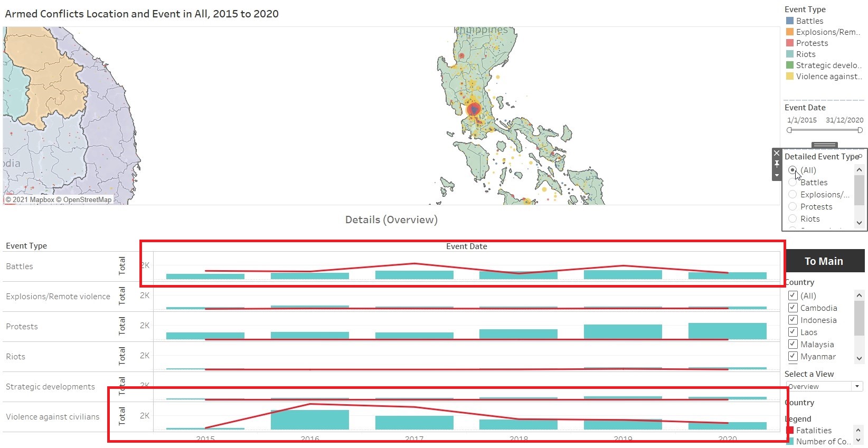Image resolution: width=868 pixels, height=448 pixels.
Task: Click the Violence against civilians legend square
Action: (x=790, y=77)
